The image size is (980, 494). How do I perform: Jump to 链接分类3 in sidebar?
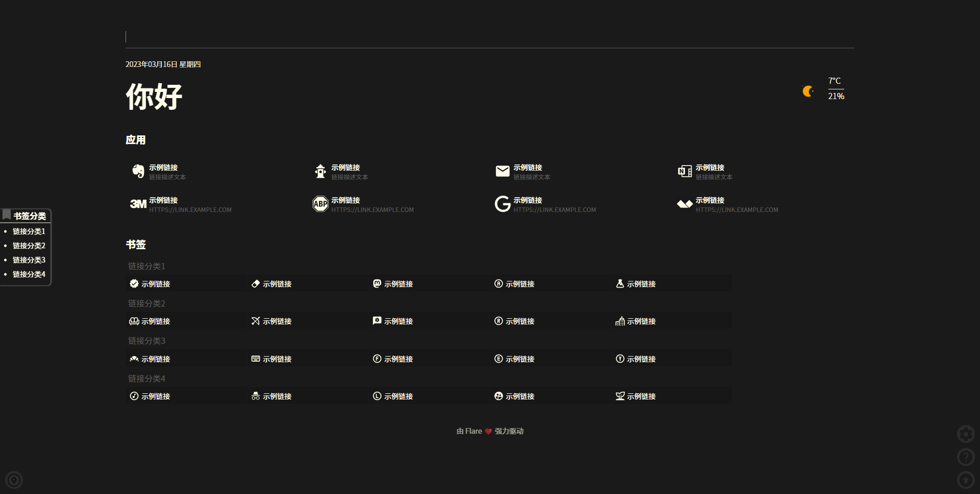click(29, 260)
